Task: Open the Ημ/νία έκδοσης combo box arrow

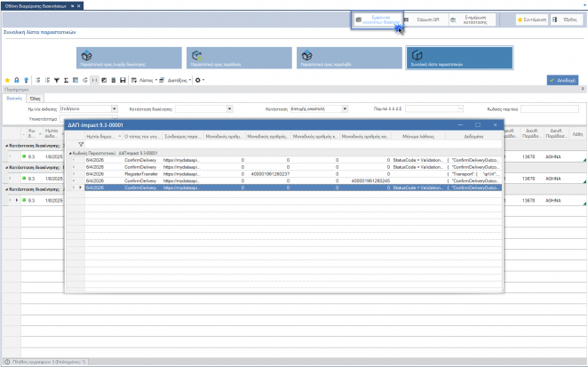Action: (x=115, y=108)
